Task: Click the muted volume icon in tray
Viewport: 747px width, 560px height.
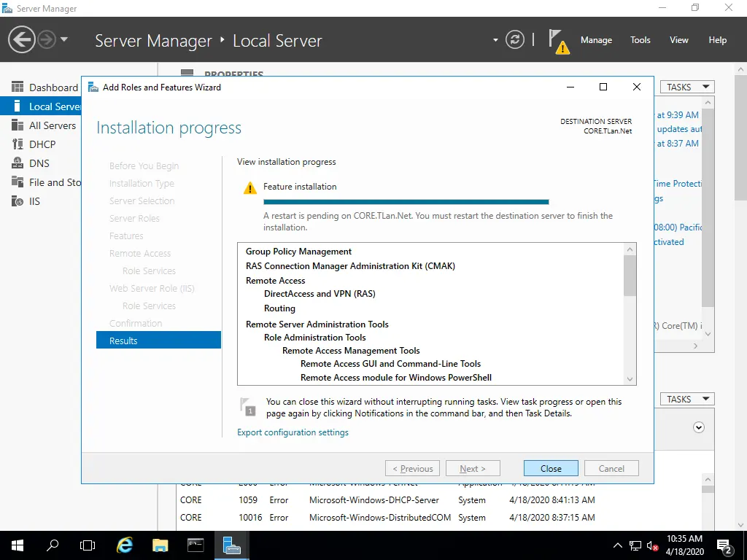Action: (x=653, y=545)
